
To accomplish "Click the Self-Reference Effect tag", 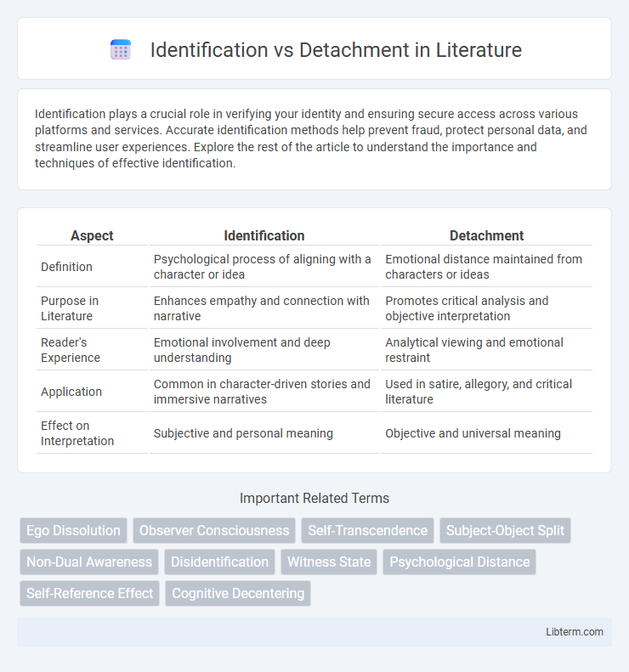I will (89, 593).
